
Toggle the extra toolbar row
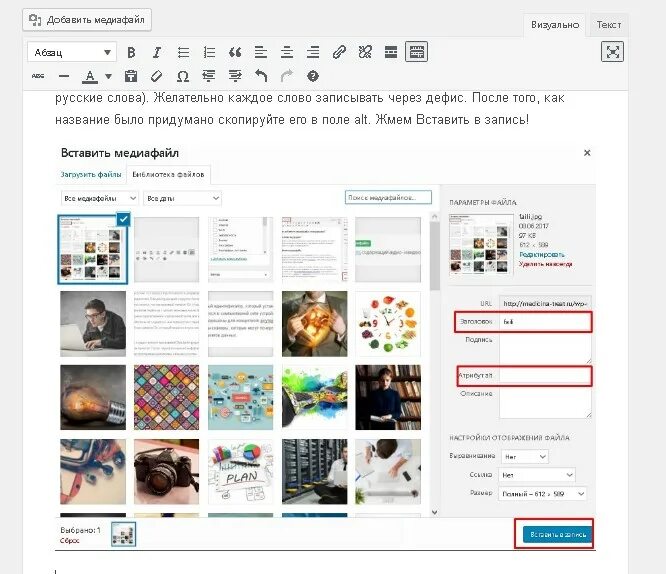tap(416, 52)
